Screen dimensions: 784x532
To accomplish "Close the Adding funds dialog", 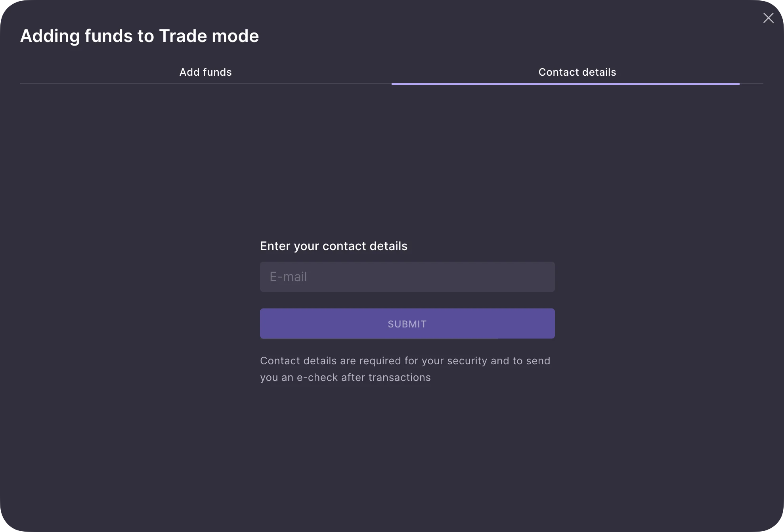I will 768,18.
